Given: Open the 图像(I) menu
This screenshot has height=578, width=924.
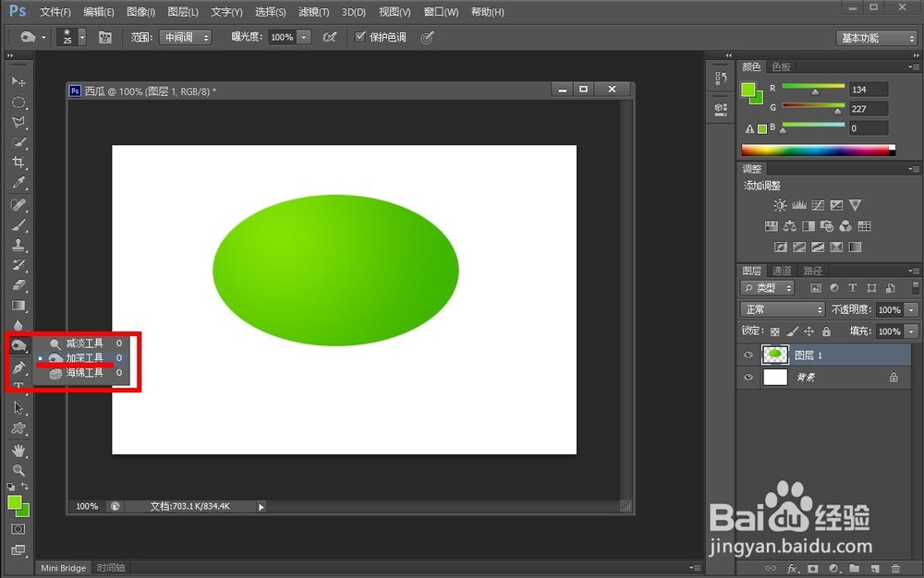Looking at the screenshot, I should pos(140,12).
